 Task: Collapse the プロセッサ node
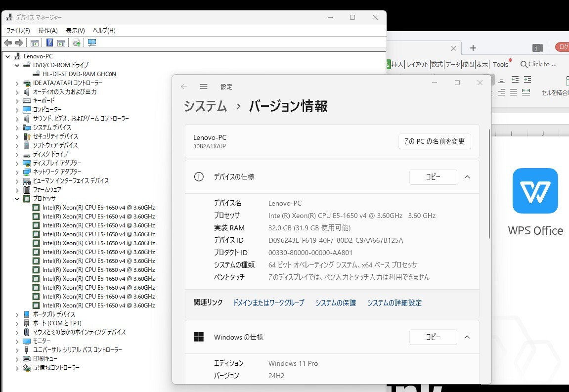point(17,199)
